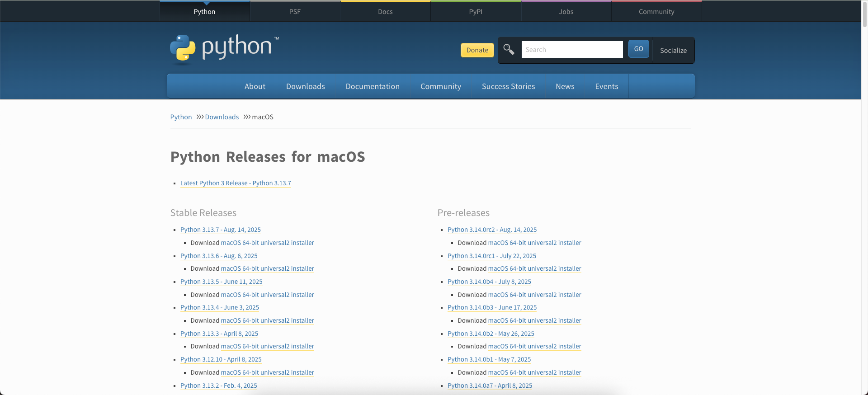Open Python 3.14.0b1 - May 7, 2025 pre-release
The width and height of the screenshot is (868, 395).
489,359
